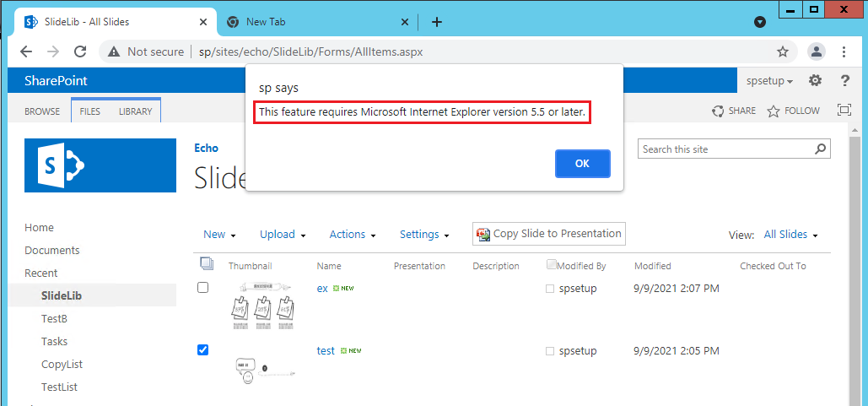Click the Chrome tab search dropdown icon

pos(760,22)
